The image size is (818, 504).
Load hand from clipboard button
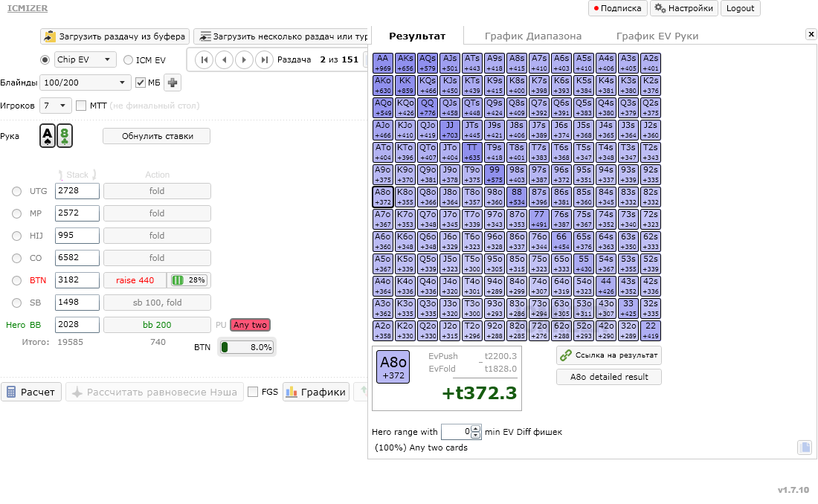(x=115, y=36)
